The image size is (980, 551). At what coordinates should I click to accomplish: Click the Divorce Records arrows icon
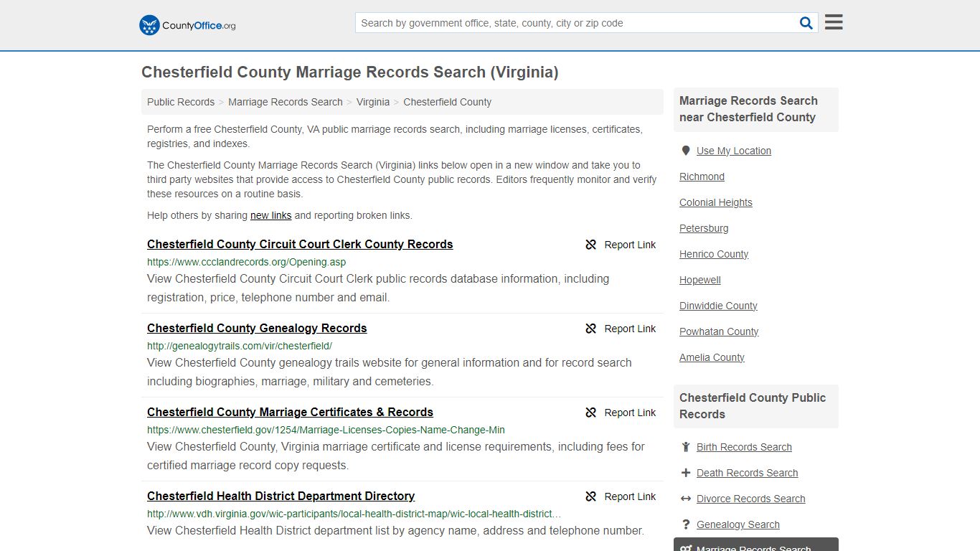pos(686,499)
